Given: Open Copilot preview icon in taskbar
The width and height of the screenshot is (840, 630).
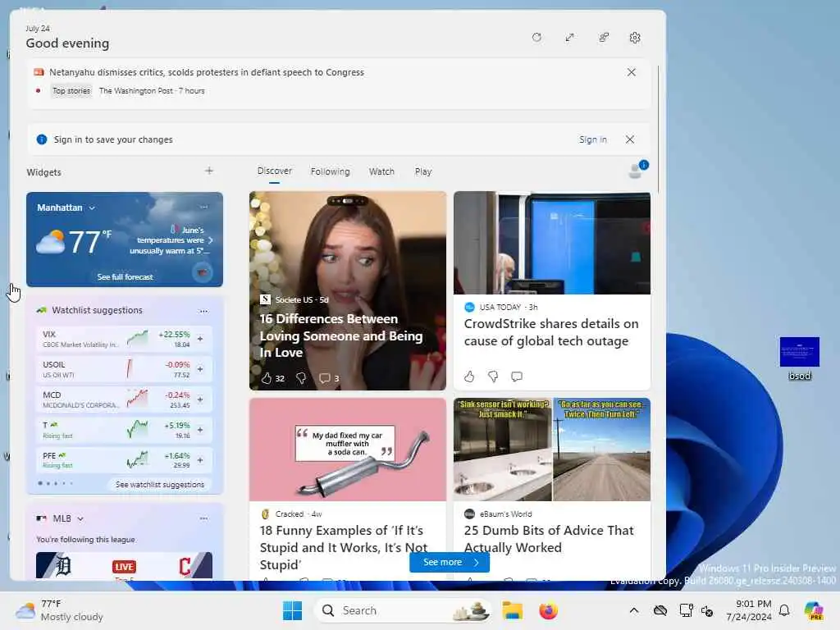Looking at the screenshot, I should pyautogui.click(x=814, y=610).
